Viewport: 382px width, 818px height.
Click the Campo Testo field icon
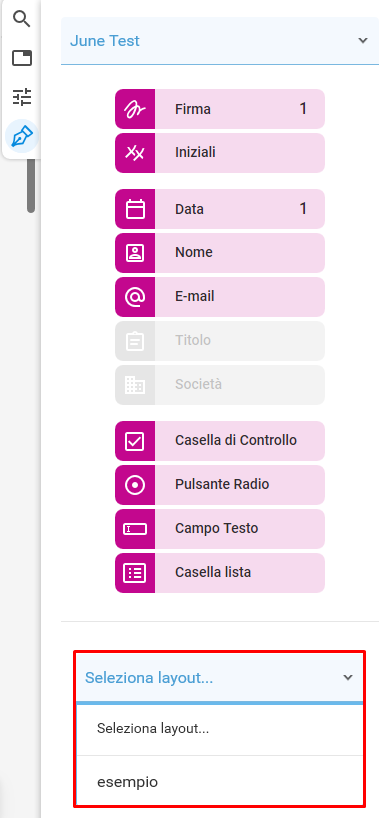click(x=135, y=529)
